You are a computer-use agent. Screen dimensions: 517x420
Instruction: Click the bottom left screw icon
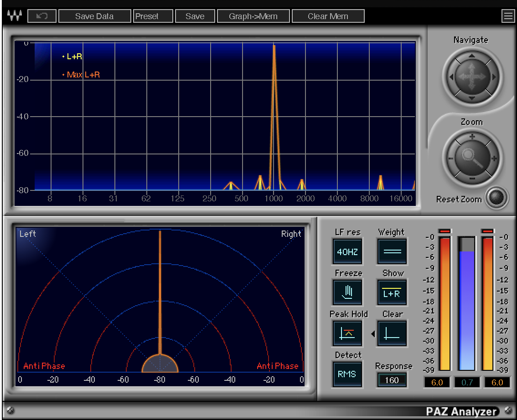pos(10,410)
